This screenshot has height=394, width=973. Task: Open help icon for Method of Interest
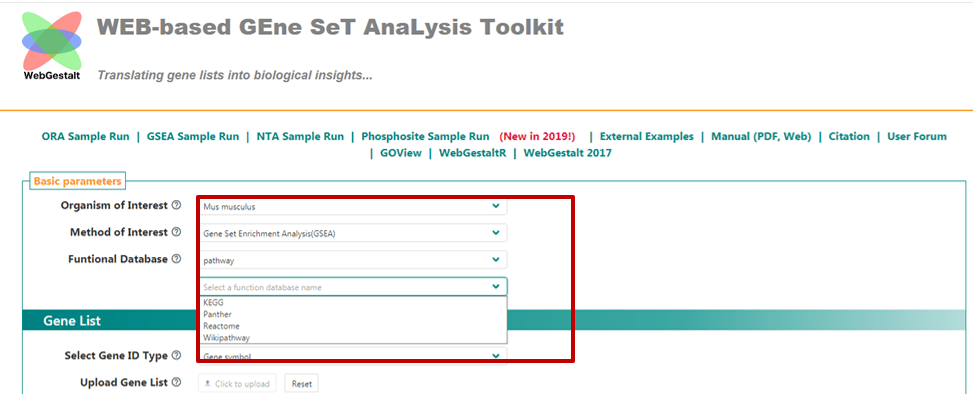(176, 232)
